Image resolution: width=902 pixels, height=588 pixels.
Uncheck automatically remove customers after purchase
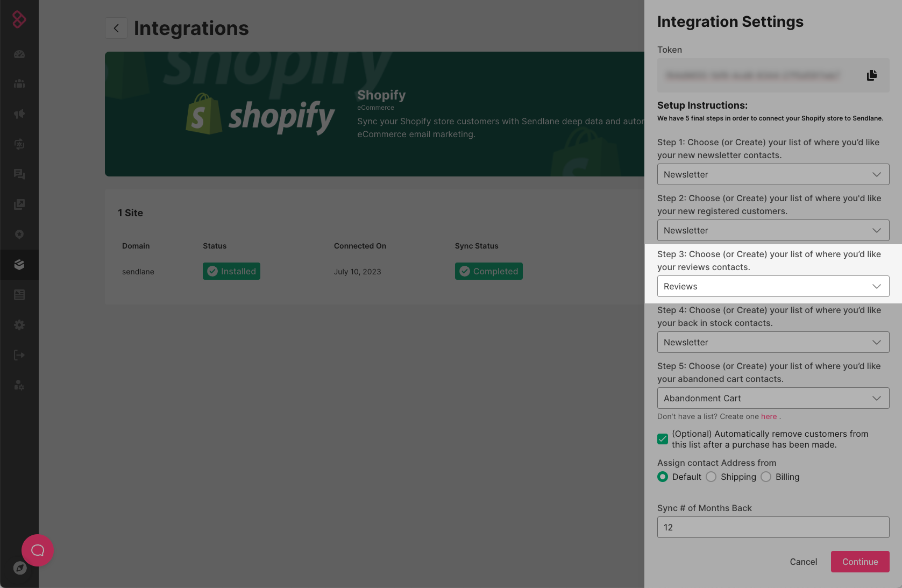pos(663,439)
